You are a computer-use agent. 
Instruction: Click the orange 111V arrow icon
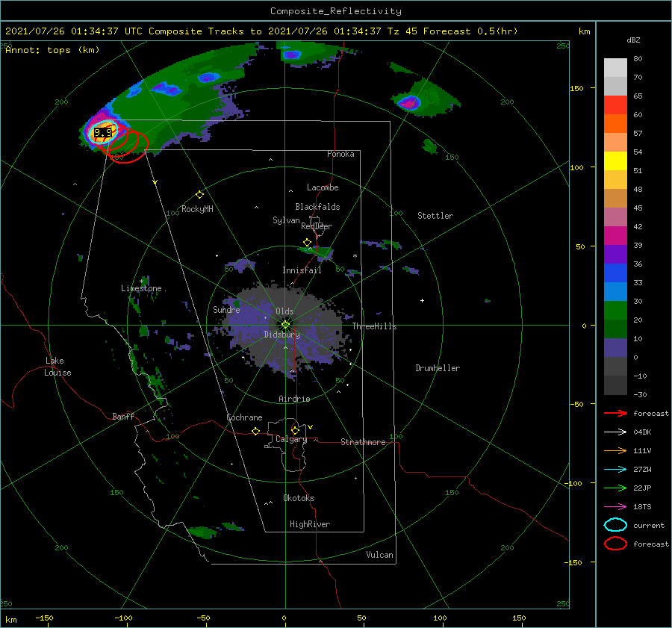(615, 450)
